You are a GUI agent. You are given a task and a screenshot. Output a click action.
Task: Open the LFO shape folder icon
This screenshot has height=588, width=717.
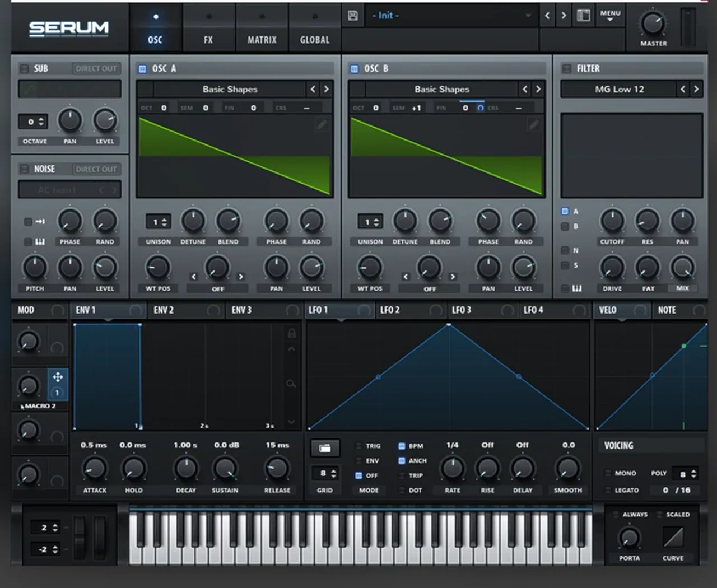[325, 448]
